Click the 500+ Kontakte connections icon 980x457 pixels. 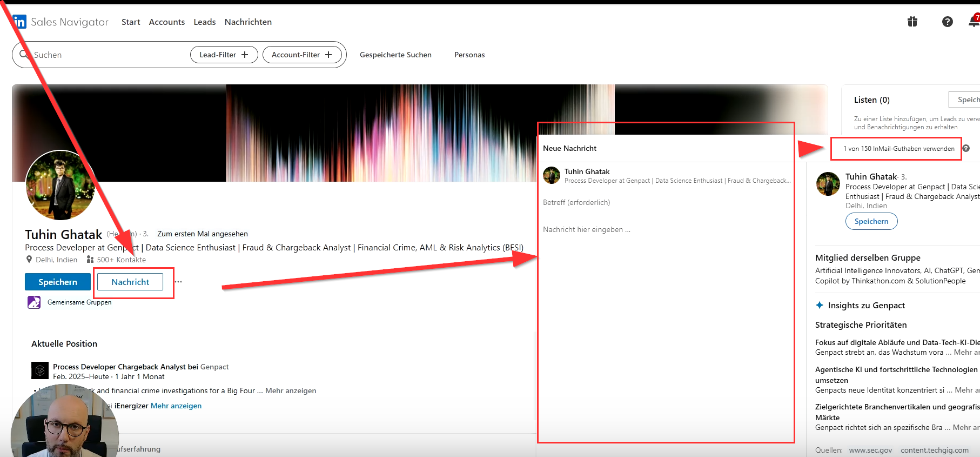coord(90,260)
